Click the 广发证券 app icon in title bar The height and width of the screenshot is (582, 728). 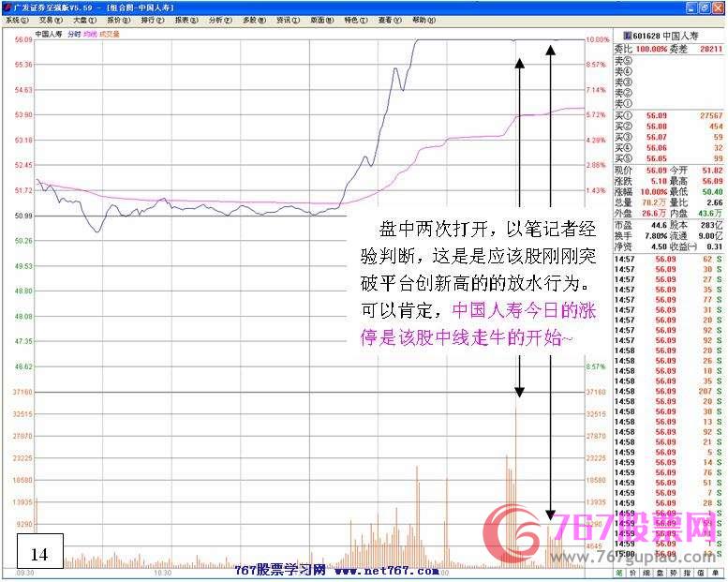click(x=7, y=7)
